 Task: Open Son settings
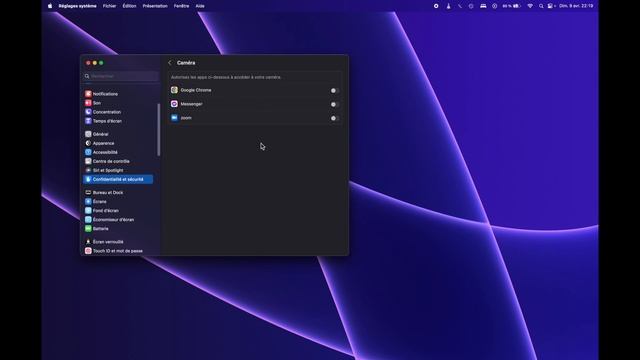118,103
